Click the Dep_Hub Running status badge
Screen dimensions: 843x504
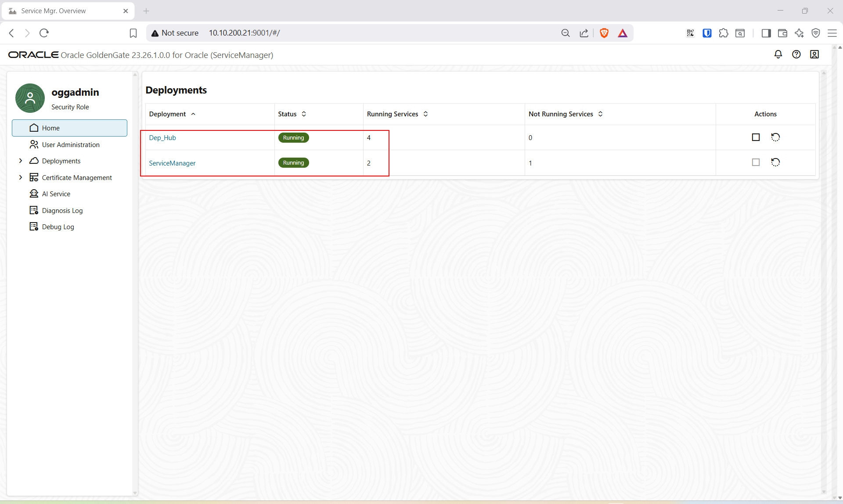point(293,137)
